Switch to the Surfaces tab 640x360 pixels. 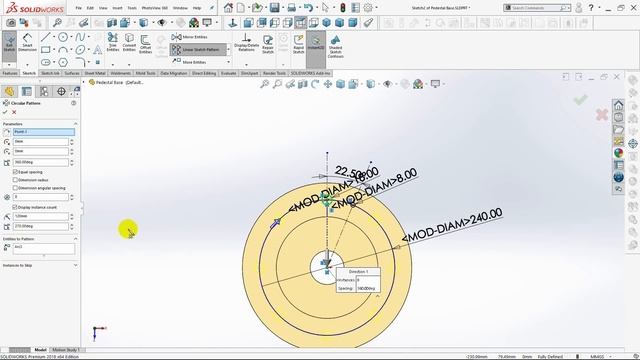pos(72,73)
